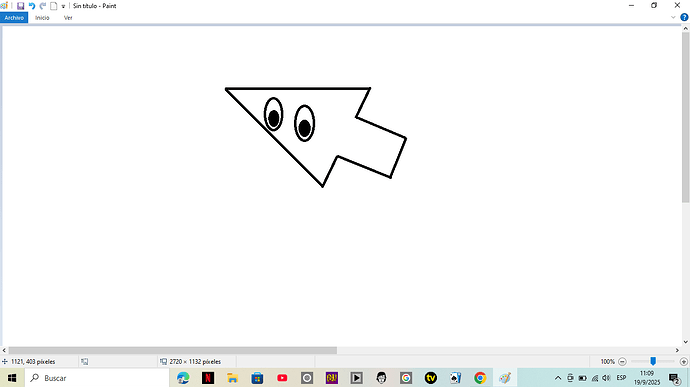Click the 2720 × 1132 píxeles canvas size
The height and width of the screenshot is (387, 690).
(195, 361)
